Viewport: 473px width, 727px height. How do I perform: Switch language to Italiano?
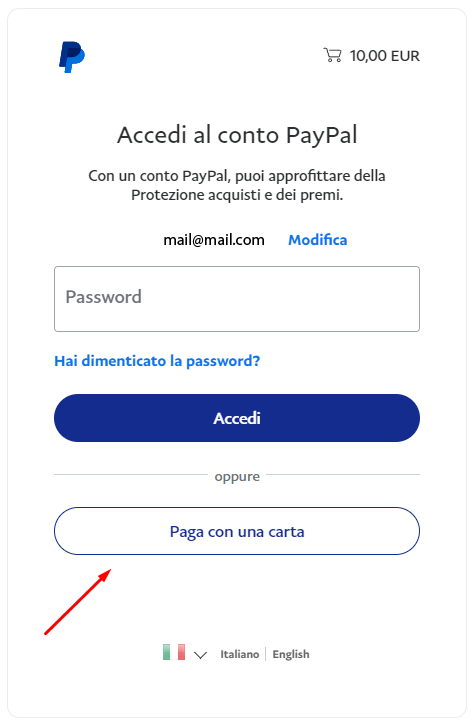(x=239, y=654)
